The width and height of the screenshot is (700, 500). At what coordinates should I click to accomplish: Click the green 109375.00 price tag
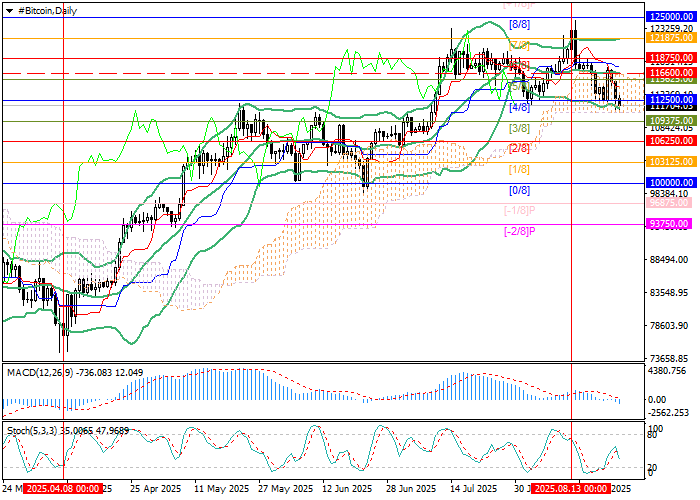tap(671, 119)
